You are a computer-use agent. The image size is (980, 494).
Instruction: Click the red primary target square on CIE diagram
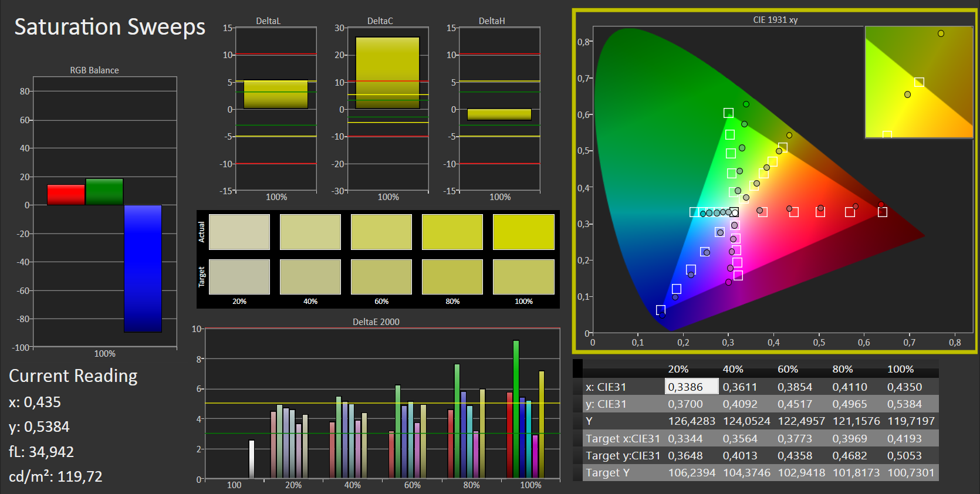coord(882,212)
